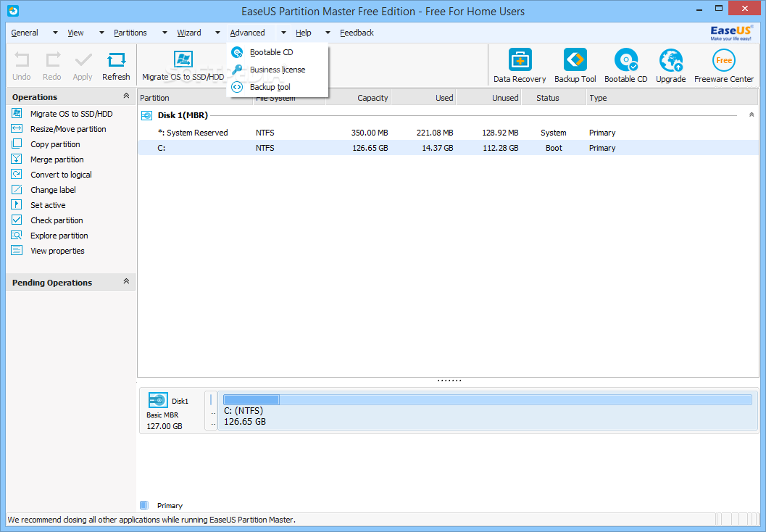766x532 pixels.
Task: Open the View menu dropdown arrow
Action: [101, 33]
